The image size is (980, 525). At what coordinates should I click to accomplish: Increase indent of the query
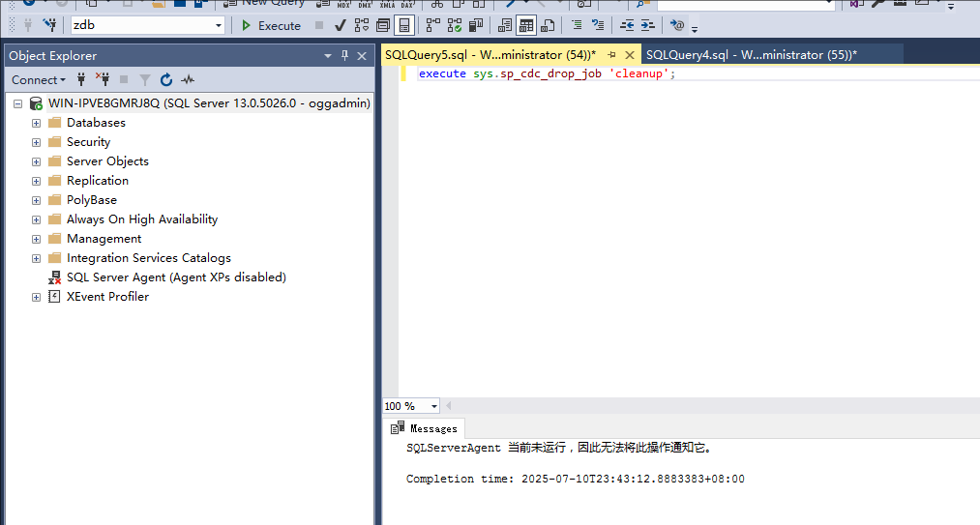pyautogui.click(x=648, y=26)
